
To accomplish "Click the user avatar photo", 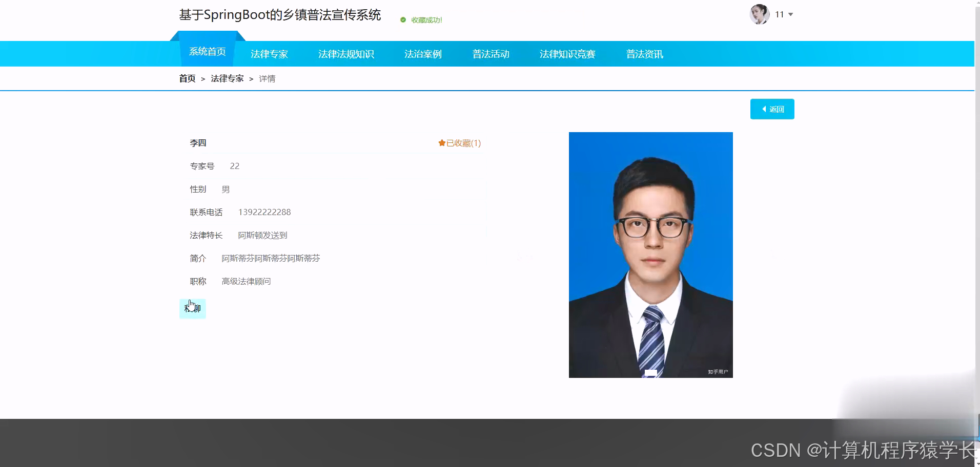I will pos(759,14).
